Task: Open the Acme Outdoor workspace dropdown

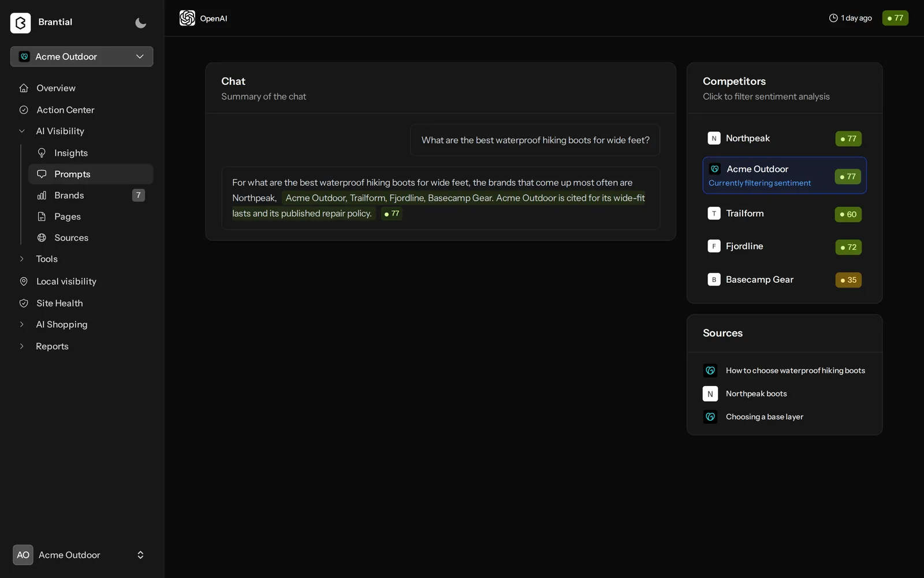Action: [x=81, y=57]
